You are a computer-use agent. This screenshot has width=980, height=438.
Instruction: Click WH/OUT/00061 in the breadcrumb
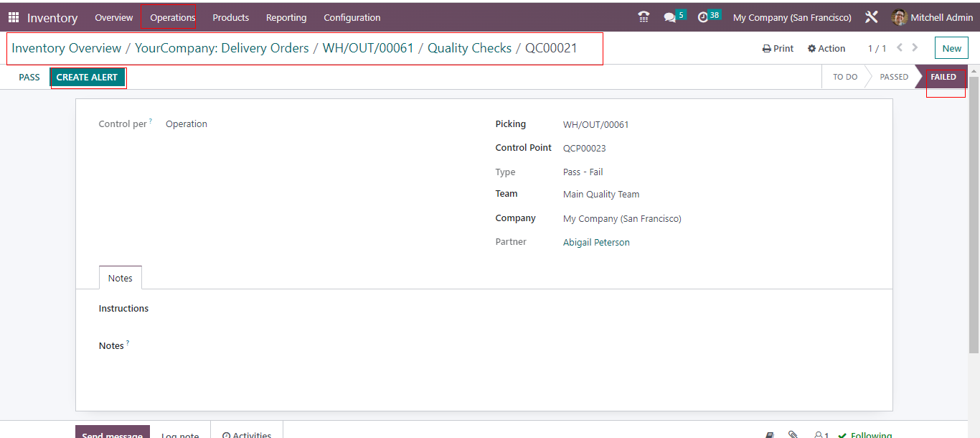368,48
